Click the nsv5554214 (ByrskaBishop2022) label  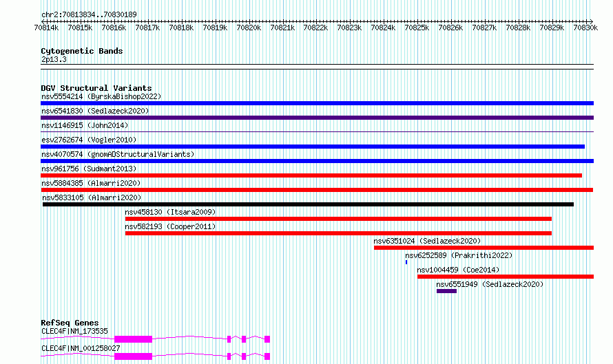coord(101,96)
